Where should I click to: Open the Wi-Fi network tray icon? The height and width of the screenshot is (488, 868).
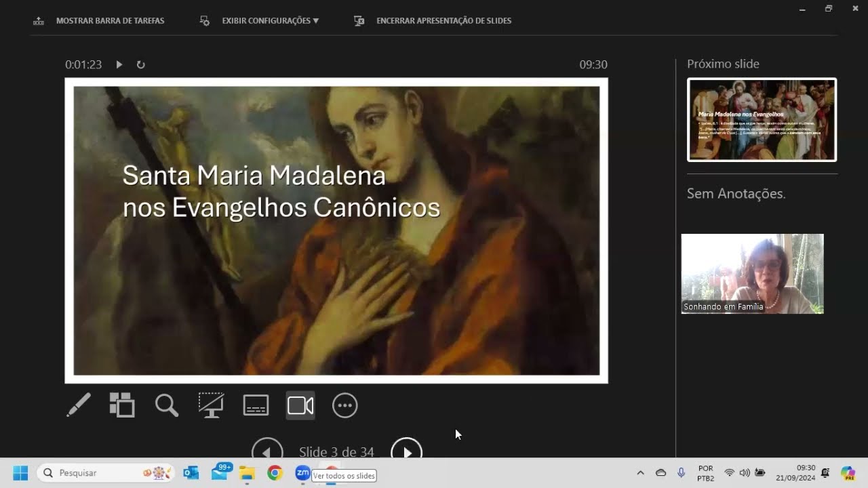(730, 472)
